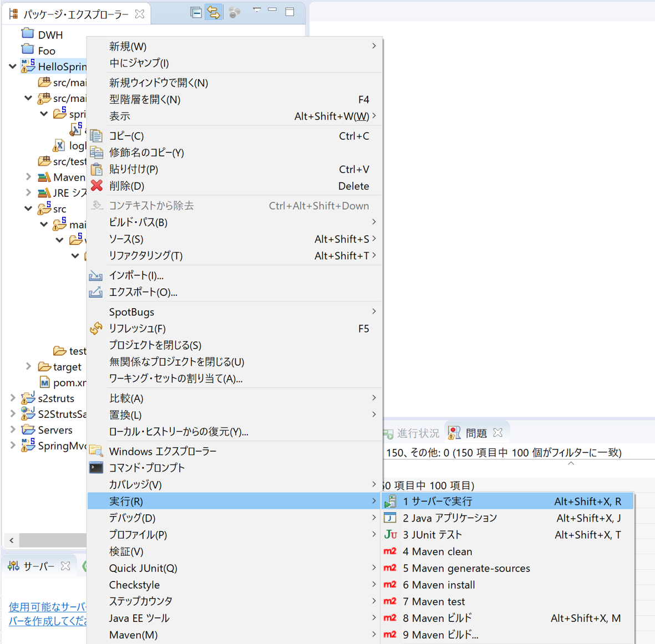Click the 2 Java アプリケーション icon
655x644 pixels.
click(x=390, y=518)
